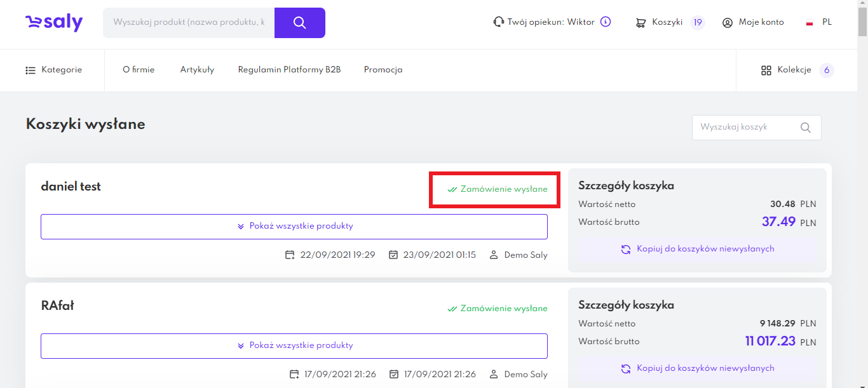Viewport: 868px width, 388px height.
Task: Open Kategorie hamburger menu
Action: (31, 70)
